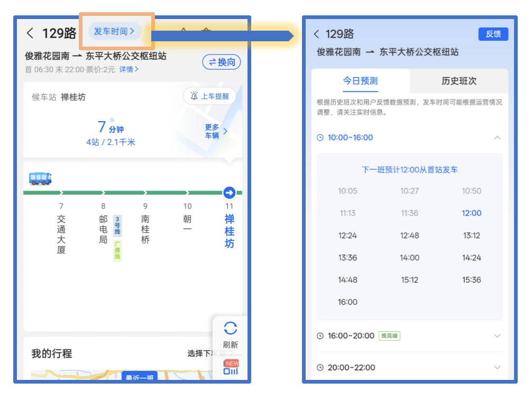
Task: Click clock icon beside 16:00~20:00
Action: 320,336
